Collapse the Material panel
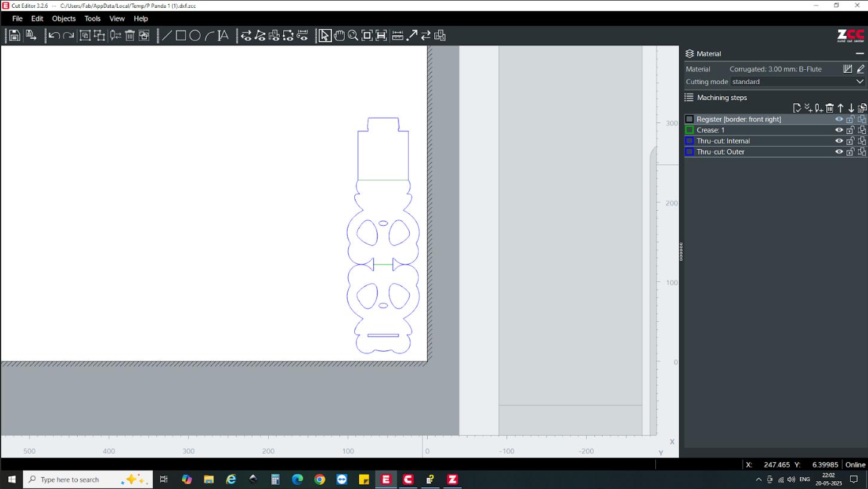The width and height of the screenshot is (868, 489). pyautogui.click(x=860, y=54)
